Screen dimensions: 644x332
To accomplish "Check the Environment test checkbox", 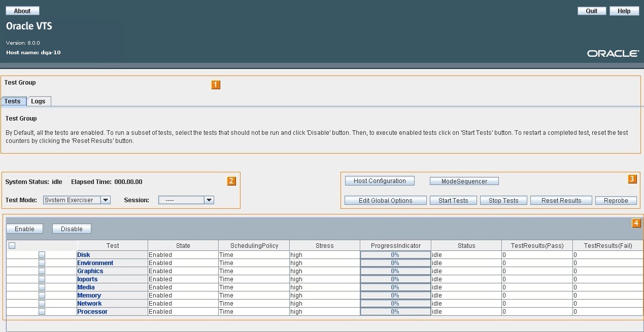I will [x=42, y=263].
